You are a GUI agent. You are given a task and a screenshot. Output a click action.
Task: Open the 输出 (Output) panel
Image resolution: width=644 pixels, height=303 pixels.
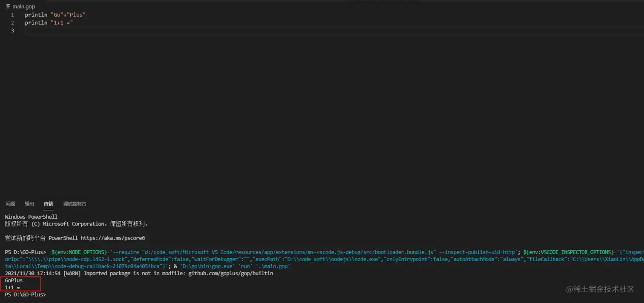[x=29, y=203]
